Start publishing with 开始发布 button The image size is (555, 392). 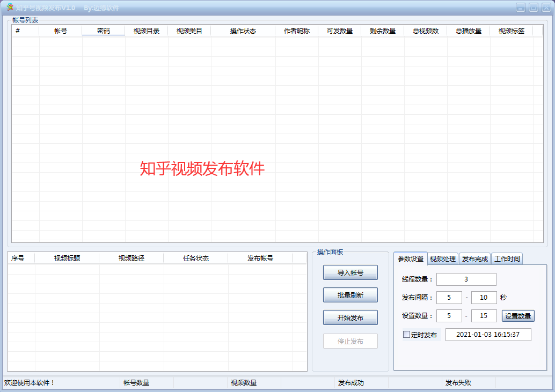[x=350, y=317]
